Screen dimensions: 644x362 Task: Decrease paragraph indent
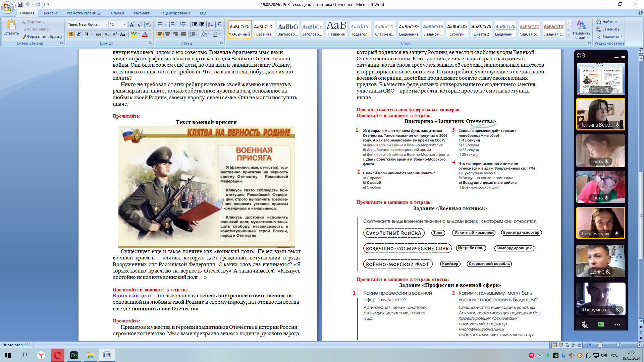(194, 24)
